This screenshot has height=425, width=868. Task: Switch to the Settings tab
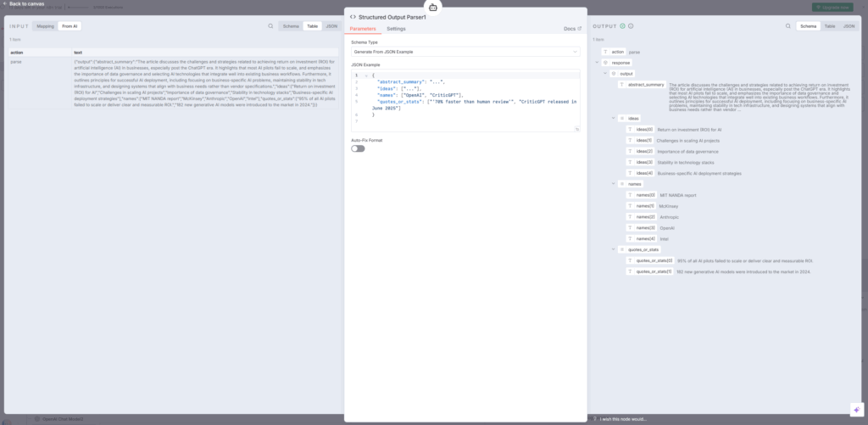[x=396, y=29]
